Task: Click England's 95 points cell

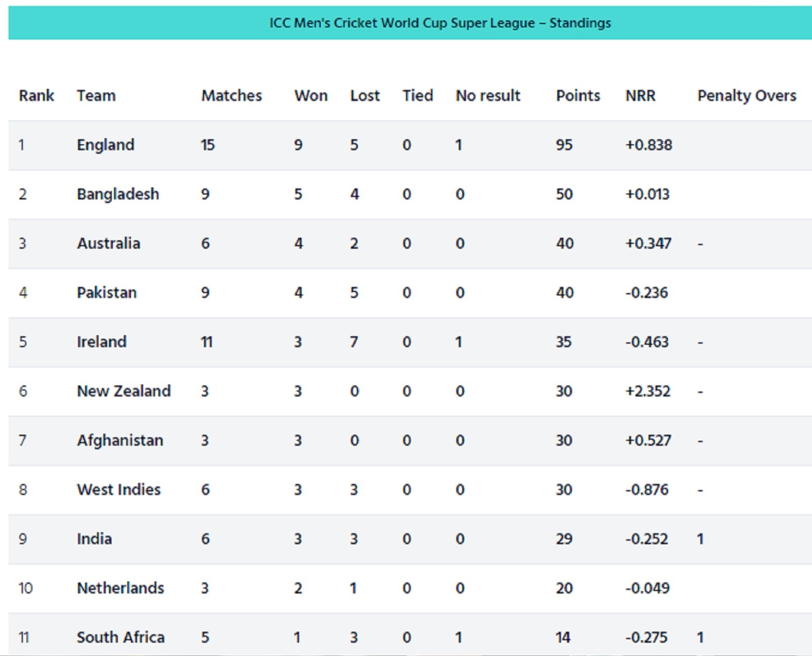Action: tap(564, 145)
